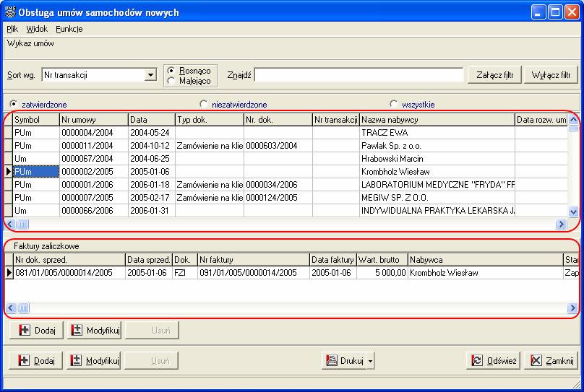584x392 pixels.
Task: Click into the Znajdź search field
Action: point(358,75)
